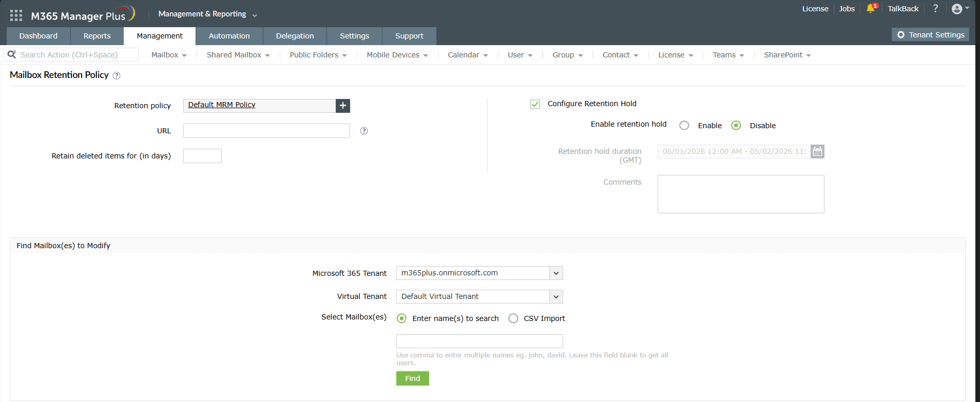Select the Enable retention hold radio
Image resolution: width=980 pixels, height=402 pixels.
pyautogui.click(x=684, y=126)
